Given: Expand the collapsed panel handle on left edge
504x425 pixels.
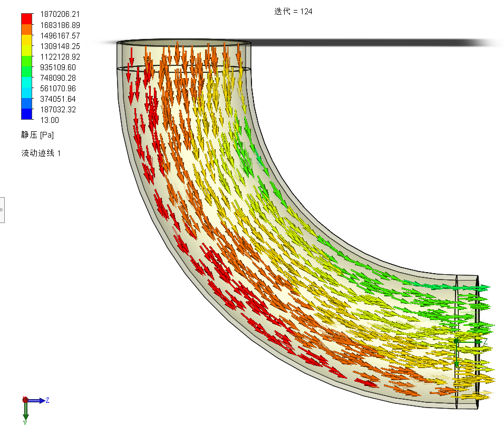Looking at the screenshot, I should tap(2, 210).
